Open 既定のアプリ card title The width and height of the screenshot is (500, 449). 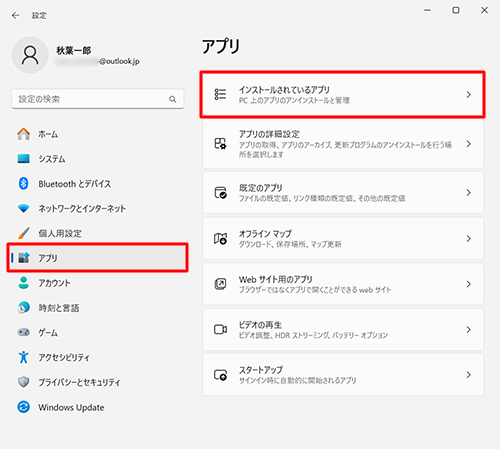pyautogui.click(x=260, y=188)
